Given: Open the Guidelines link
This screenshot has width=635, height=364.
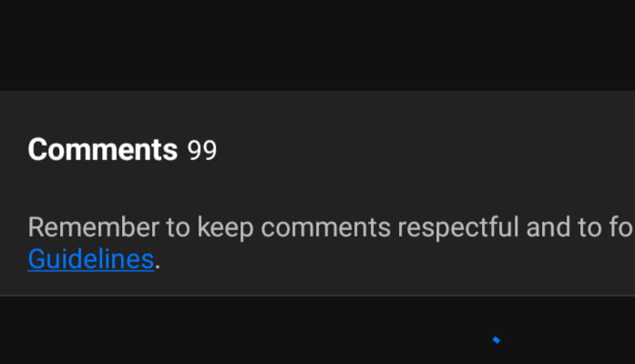Looking at the screenshot, I should [91, 259].
